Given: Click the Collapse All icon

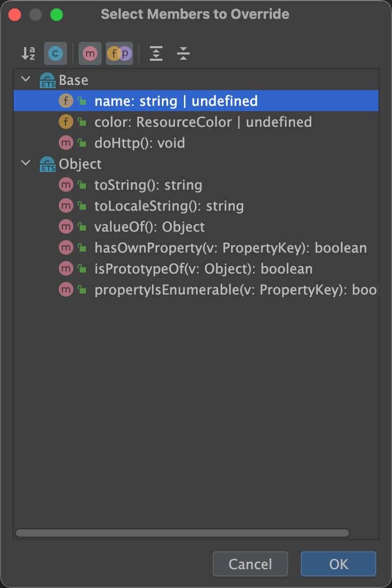Looking at the screenshot, I should click(x=183, y=53).
